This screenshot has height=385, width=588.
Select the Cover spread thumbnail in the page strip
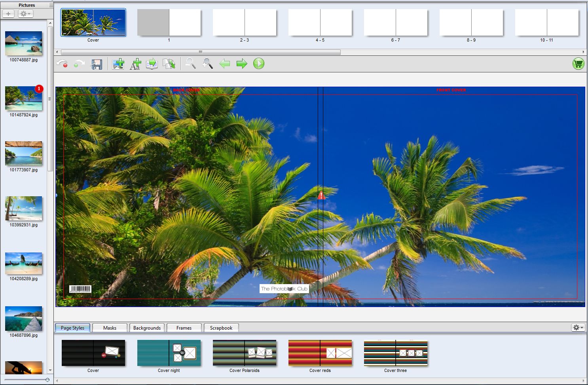93,23
